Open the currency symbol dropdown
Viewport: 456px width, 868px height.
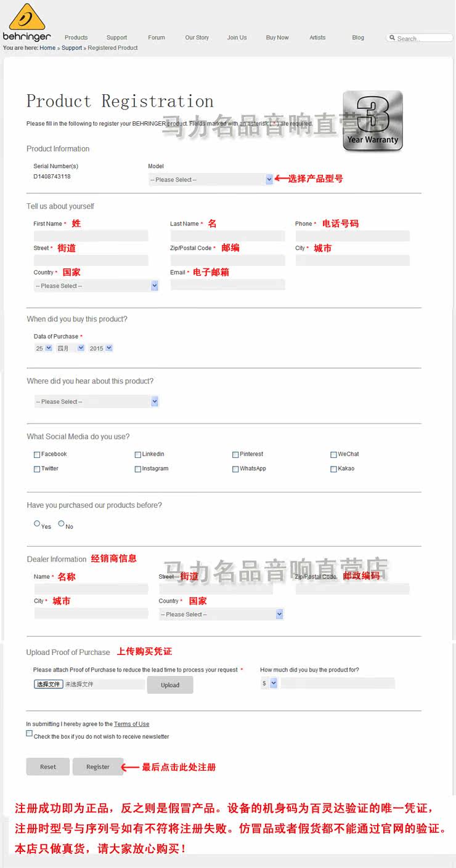[269, 683]
